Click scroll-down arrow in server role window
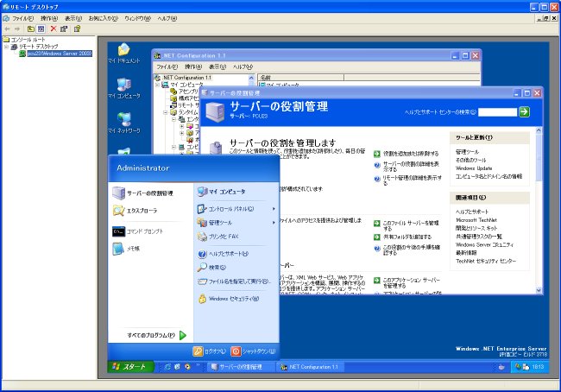This screenshot has height=392, width=561. pos(539,291)
